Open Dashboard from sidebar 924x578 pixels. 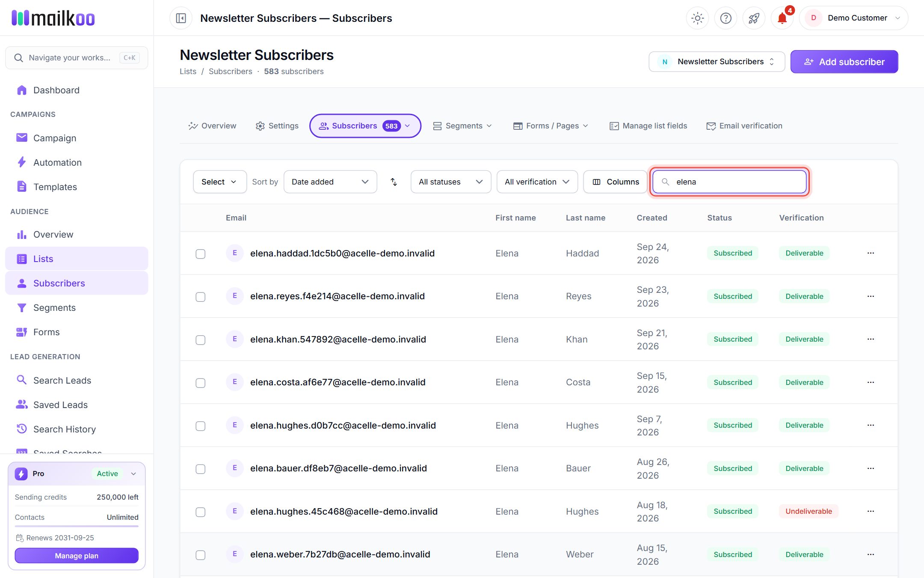pyautogui.click(x=77, y=90)
